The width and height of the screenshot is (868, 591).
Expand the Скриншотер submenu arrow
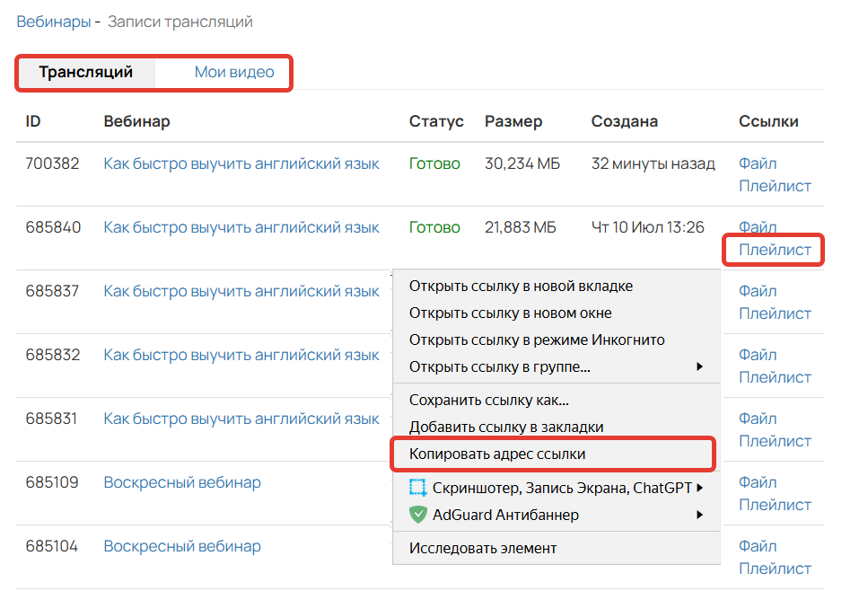click(x=699, y=488)
